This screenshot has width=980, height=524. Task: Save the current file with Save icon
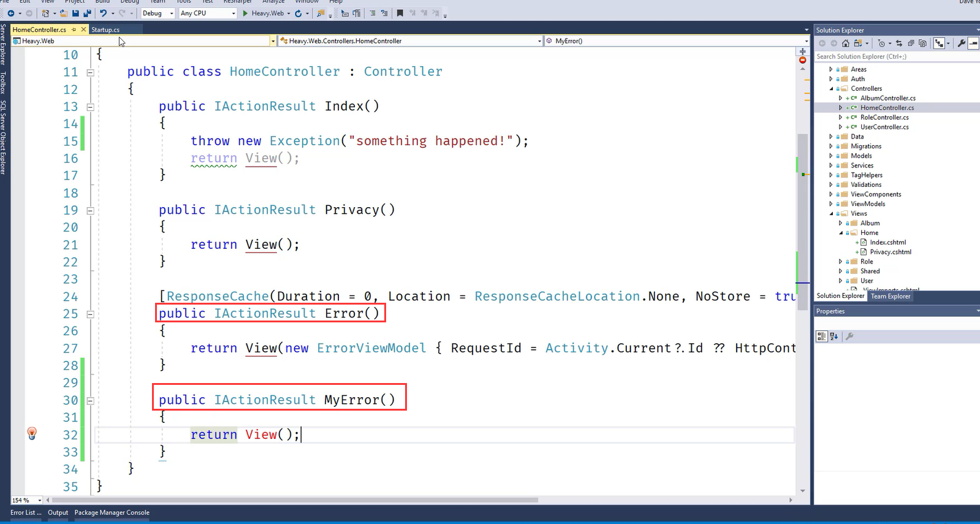75,13
